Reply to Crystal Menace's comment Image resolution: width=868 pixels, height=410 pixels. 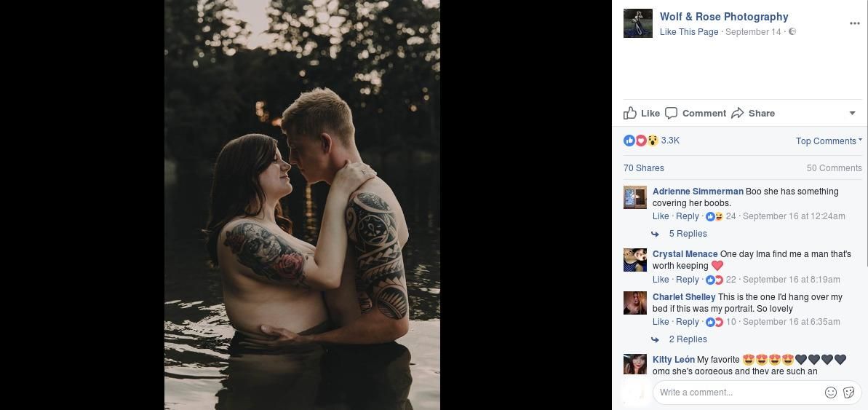pos(688,279)
